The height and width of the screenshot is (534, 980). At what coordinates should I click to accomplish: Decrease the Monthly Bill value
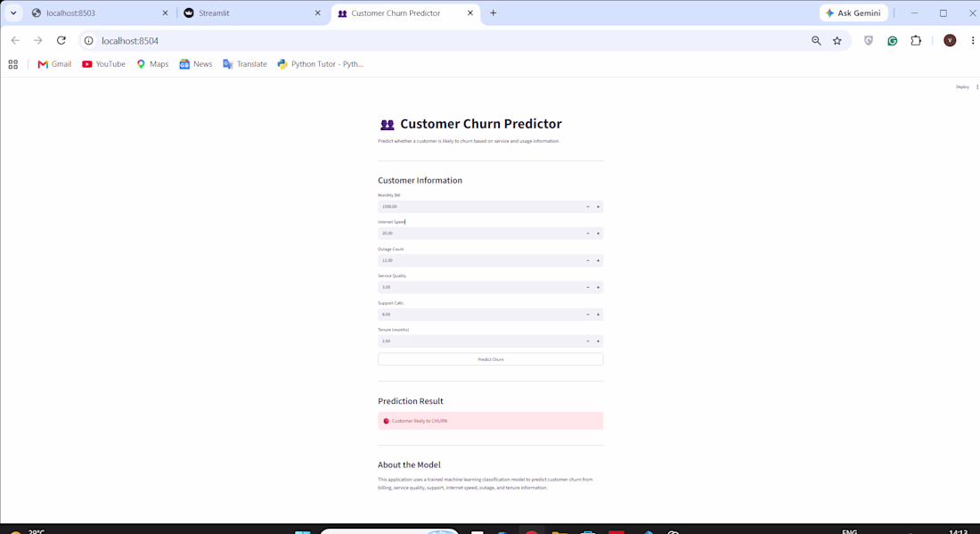tap(587, 206)
